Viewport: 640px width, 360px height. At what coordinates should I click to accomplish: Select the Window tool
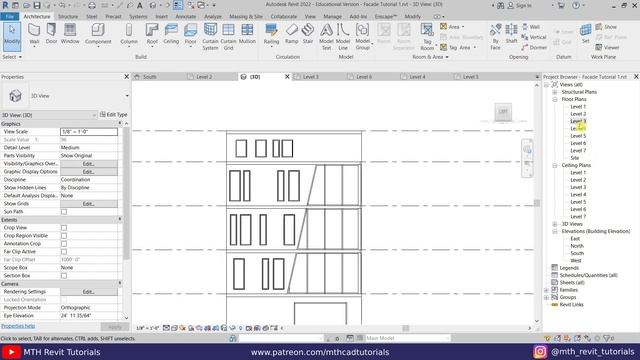(70, 34)
